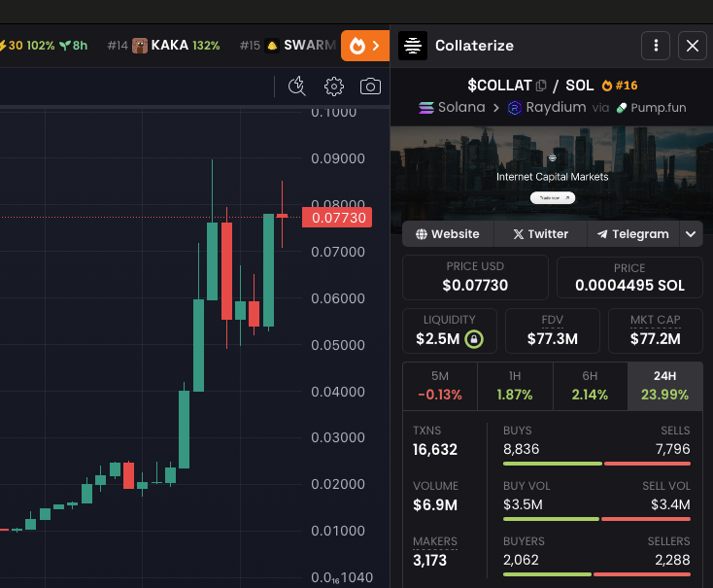Viewport: 713px width, 588px height.
Task: Click the 0.07730 current price label on axis
Action: 337,218
